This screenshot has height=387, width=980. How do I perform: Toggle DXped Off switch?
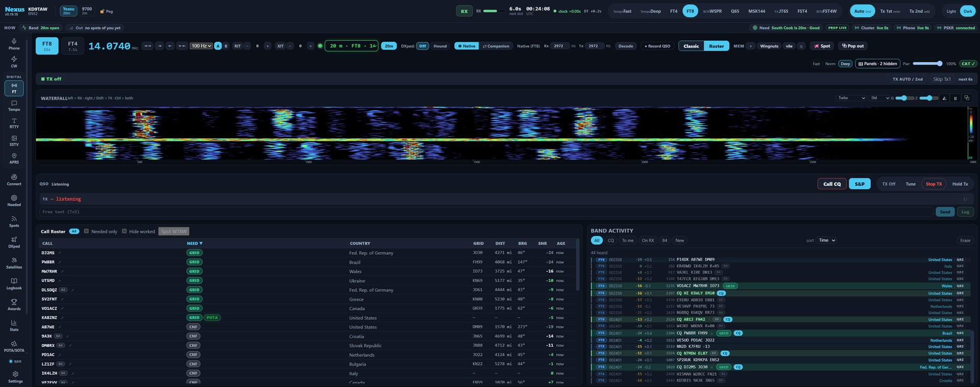pyautogui.click(x=422, y=46)
